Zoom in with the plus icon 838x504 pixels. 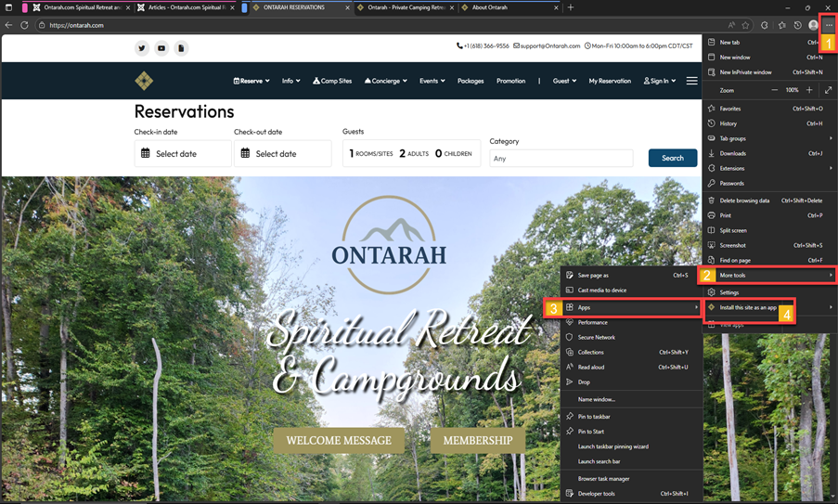(x=809, y=90)
